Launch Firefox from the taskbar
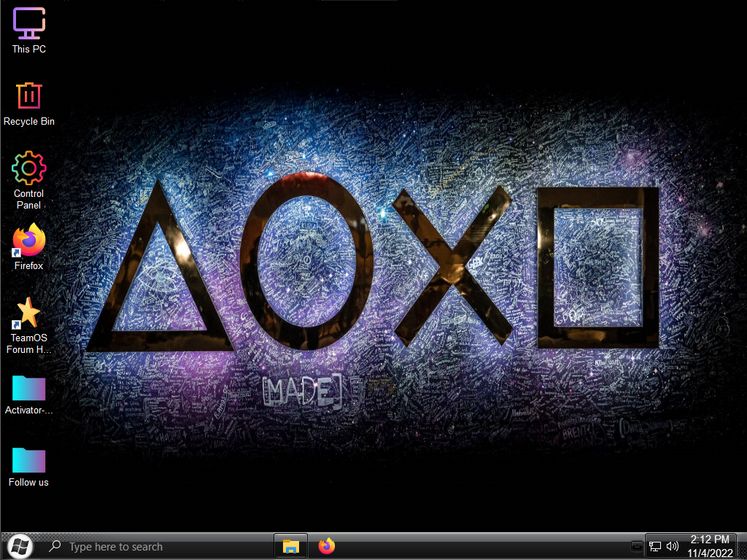The width and height of the screenshot is (747, 560). click(x=327, y=546)
